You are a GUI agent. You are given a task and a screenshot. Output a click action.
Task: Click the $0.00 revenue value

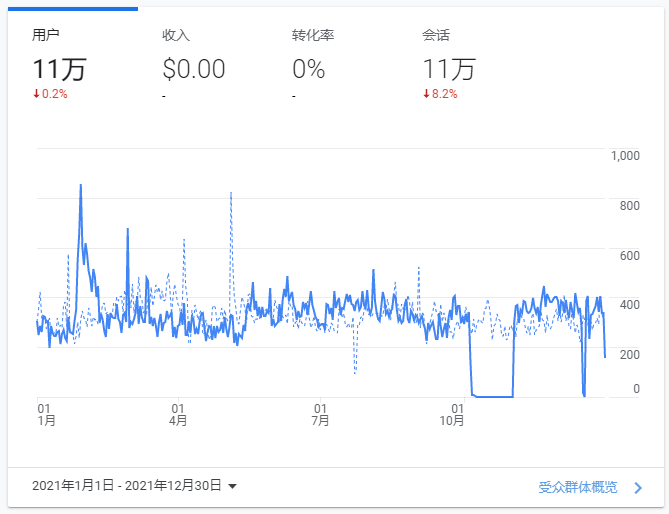[193, 69]
